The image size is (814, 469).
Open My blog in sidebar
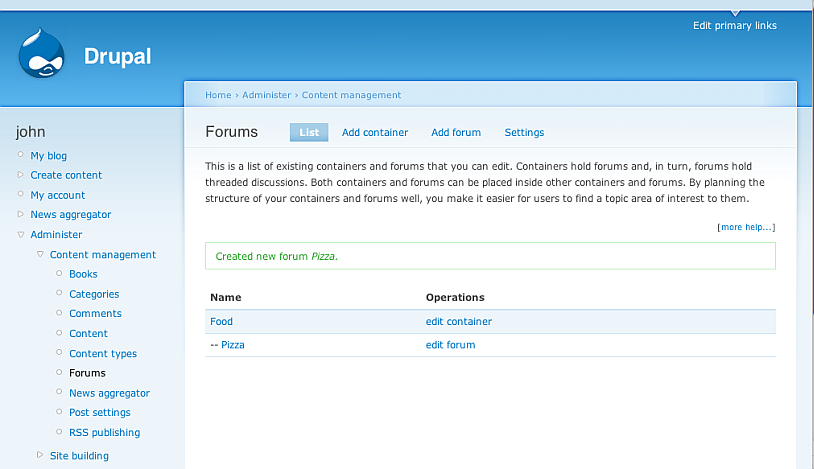pos(49,156)
